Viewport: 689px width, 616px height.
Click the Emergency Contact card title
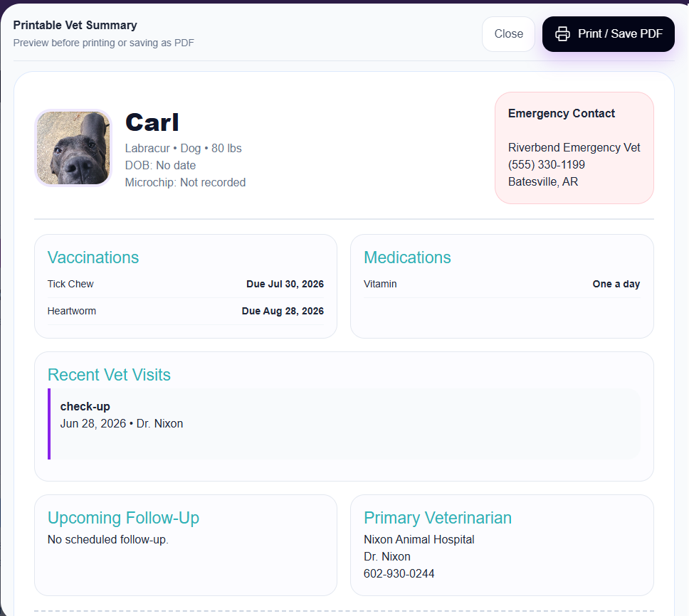tap(561, 113)
